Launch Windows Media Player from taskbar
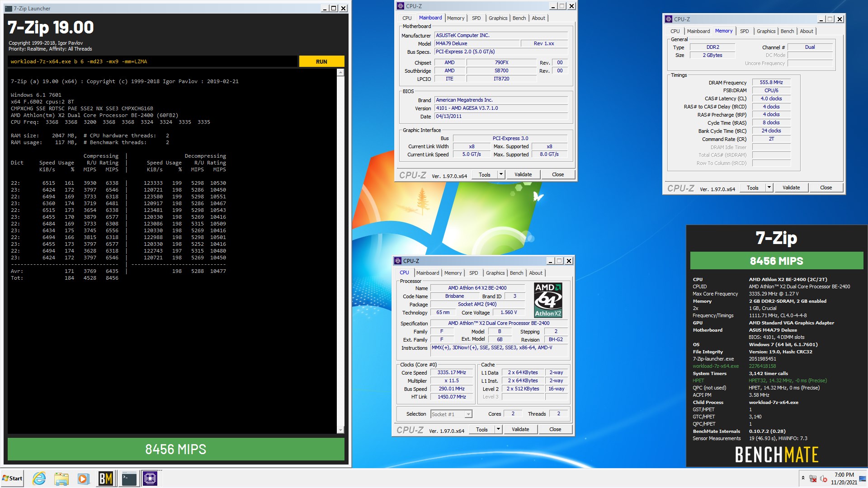 pyautogui.click(x=83, y=478)
